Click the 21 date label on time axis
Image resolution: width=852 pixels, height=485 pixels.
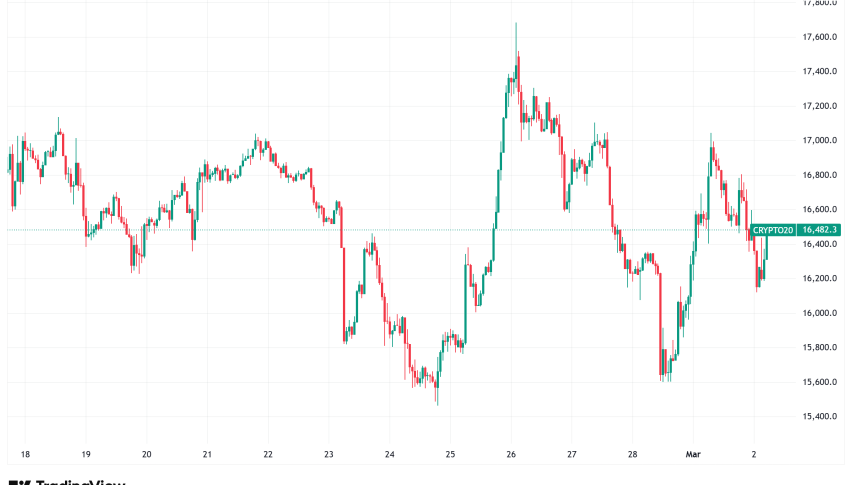tap(208, 452)
